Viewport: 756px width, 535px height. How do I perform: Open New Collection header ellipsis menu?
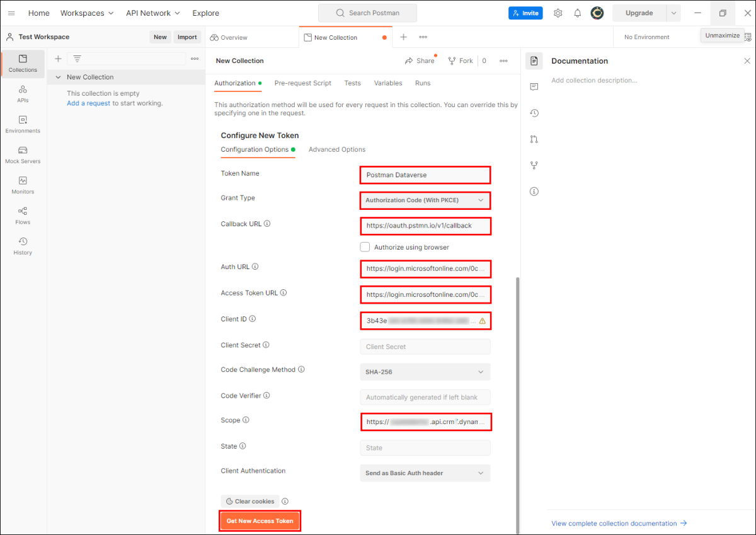pyautogui.click(x=503, y=60)
